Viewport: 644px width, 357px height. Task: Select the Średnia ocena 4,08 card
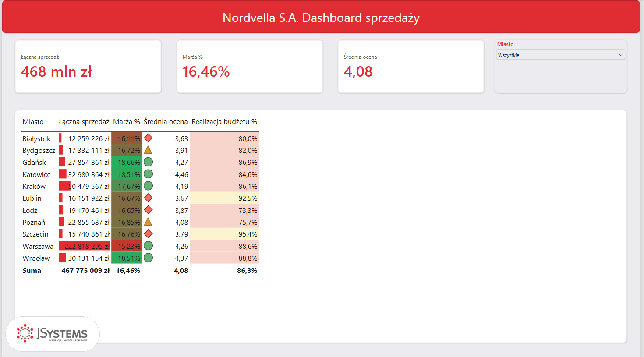point(411,67)
